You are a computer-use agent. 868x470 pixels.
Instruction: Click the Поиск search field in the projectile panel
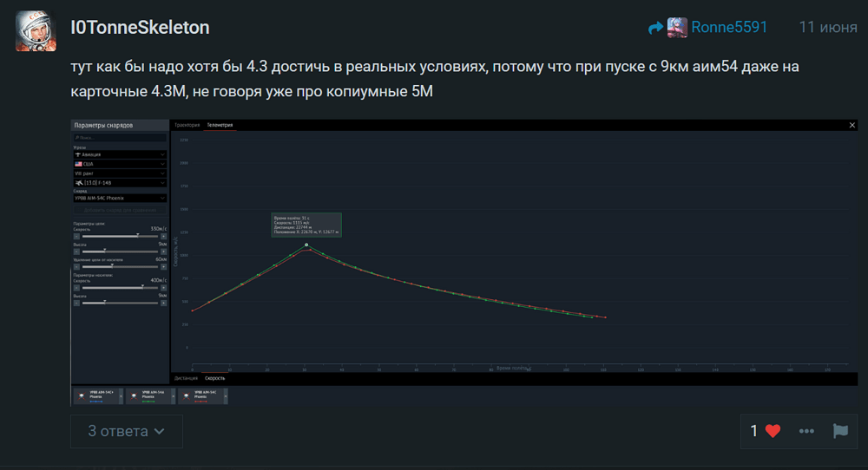point(120,138)
